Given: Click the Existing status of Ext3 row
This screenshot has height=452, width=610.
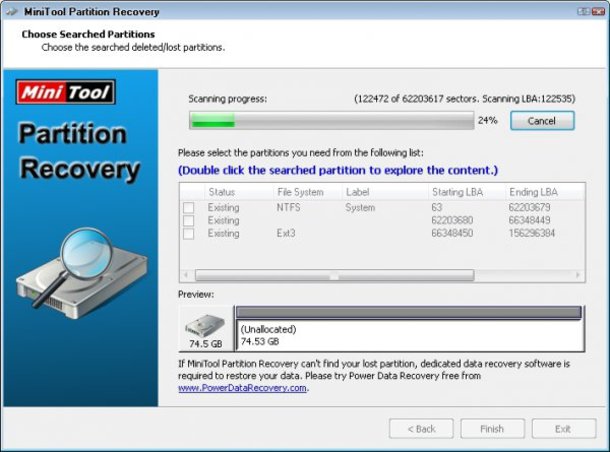Looking at the screenshot, I should (x=223, y=233).
